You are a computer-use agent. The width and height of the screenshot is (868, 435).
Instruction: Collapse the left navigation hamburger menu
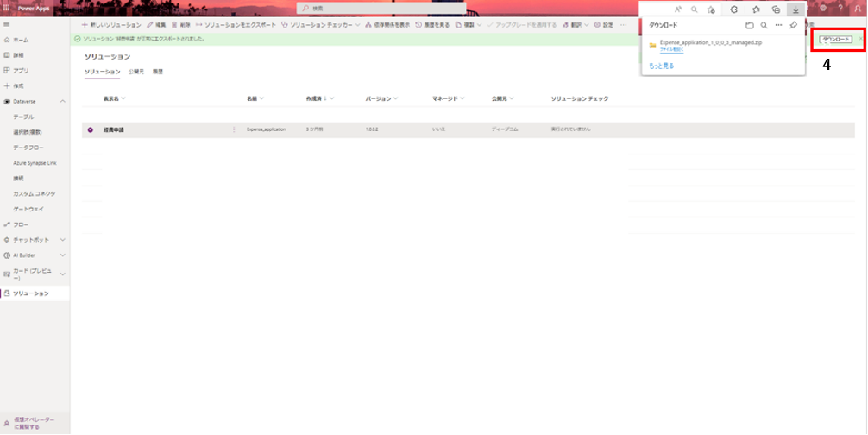point(7,25)
